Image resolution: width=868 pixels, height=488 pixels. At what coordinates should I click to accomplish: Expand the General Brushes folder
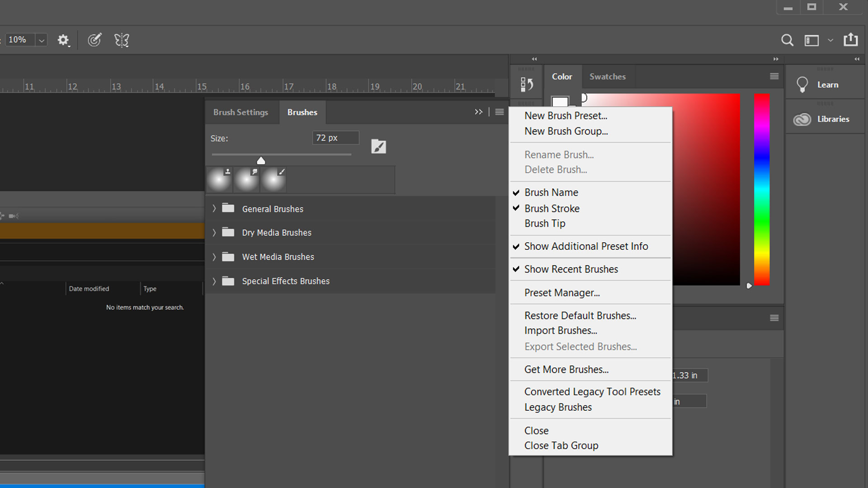point(214,208)
